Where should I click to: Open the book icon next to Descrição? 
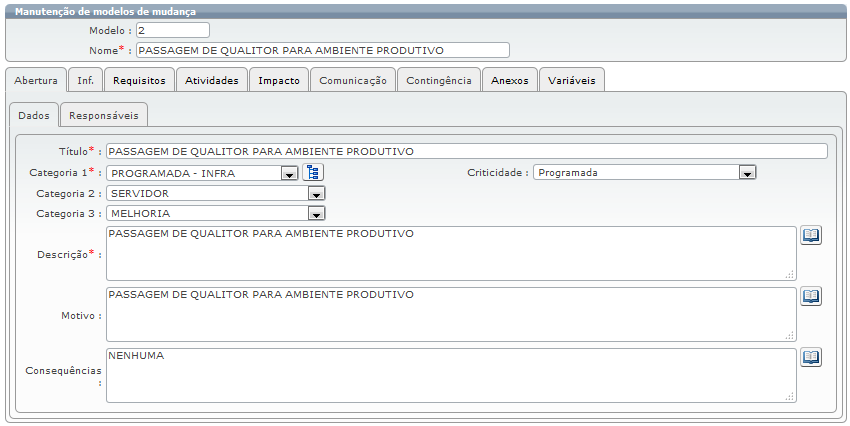[x=811, y=235]
